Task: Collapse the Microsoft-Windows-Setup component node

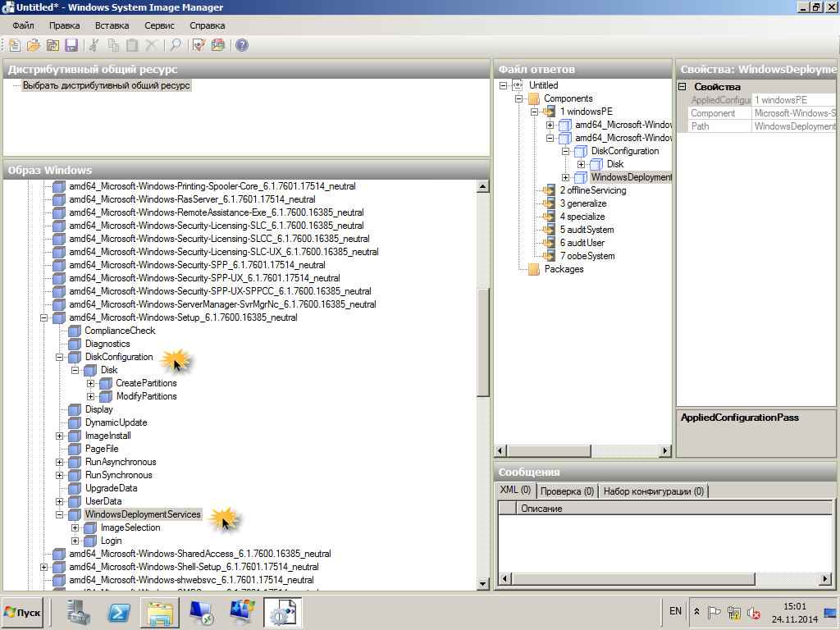Action: (x=44, y=317)
